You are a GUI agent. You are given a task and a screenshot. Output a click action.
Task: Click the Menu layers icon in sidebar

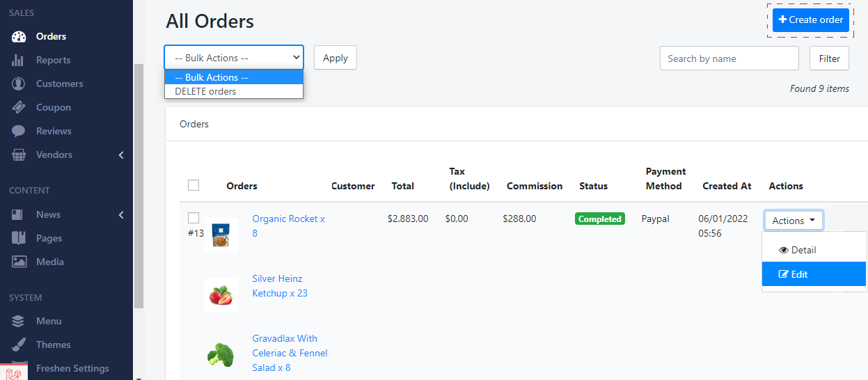pos(19,322)
